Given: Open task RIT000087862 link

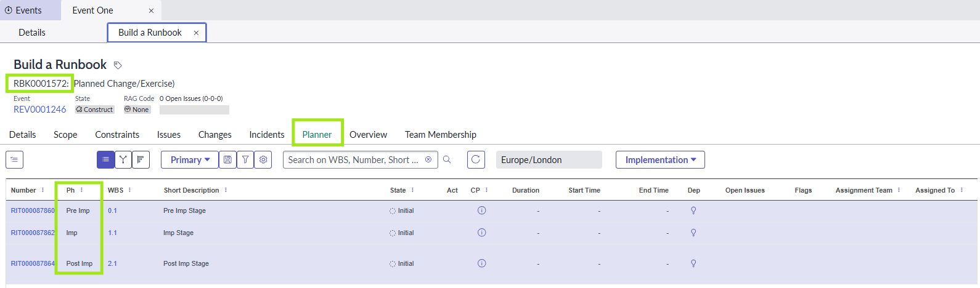Looking at the screenshot, I should click(x=33, y=233).
